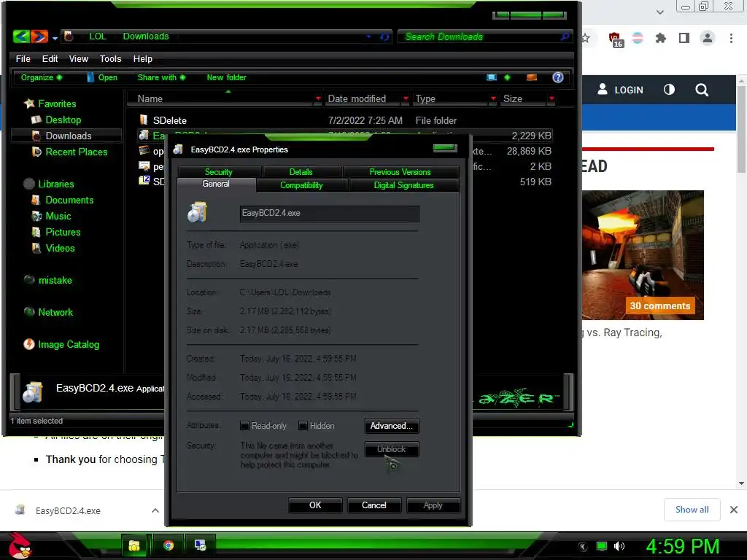Click Apply in the Properties dialog
Screen dimensions: 747x560
pos(433,505)
